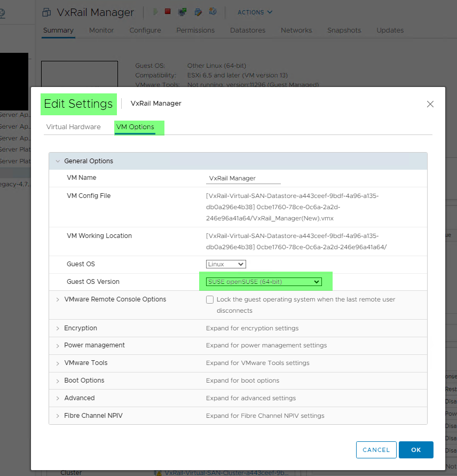Image resolution: width=457 pixels, height=476 pixels.
Task: Launch the remote console icon
Action: pos(182,12)
